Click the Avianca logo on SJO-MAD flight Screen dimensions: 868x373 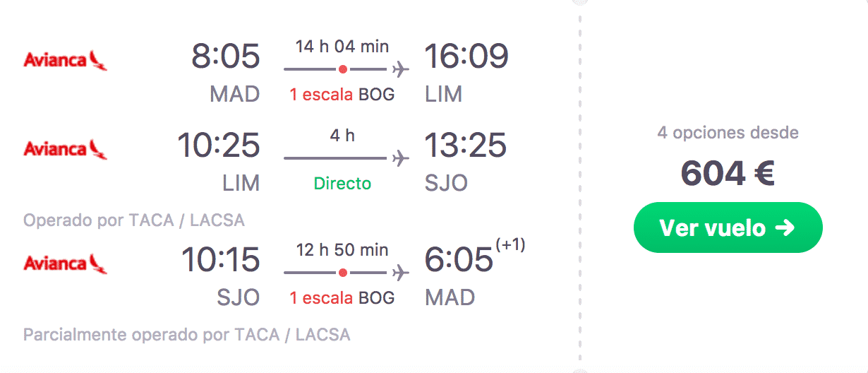65,264
